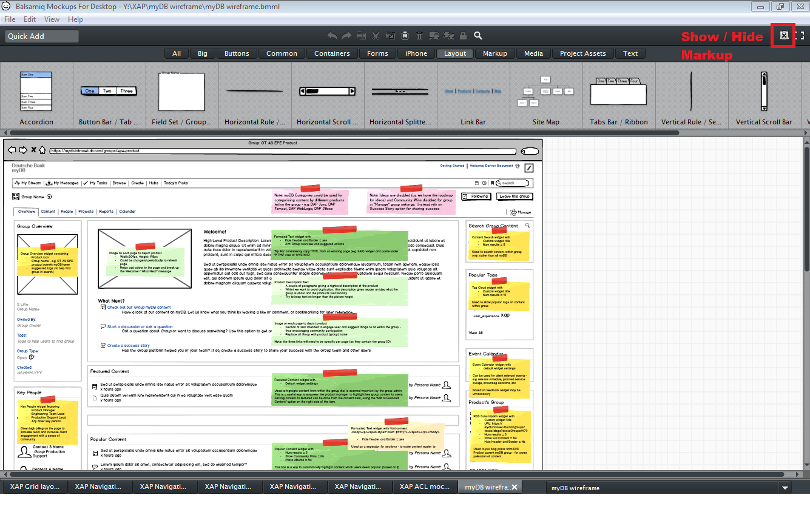Screen dimensions: 810x532
Task: Click magnifier in Search Group Content widget
Action: click(x=528, y=226)
